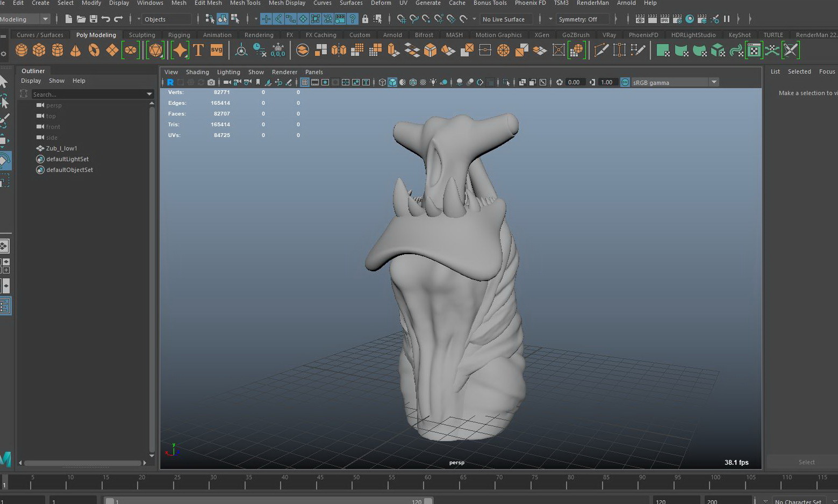Open the Modeling workspace menu set dropdown

pyautogui.click(x=45, y=19)
